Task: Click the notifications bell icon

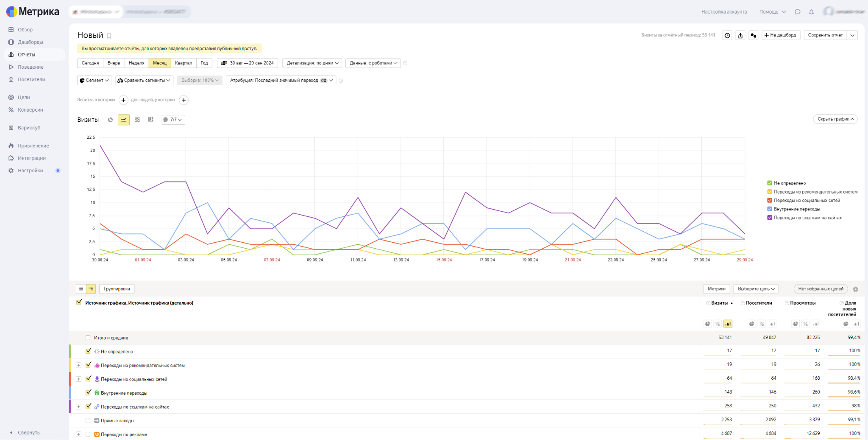Action: tap(811, 12)
